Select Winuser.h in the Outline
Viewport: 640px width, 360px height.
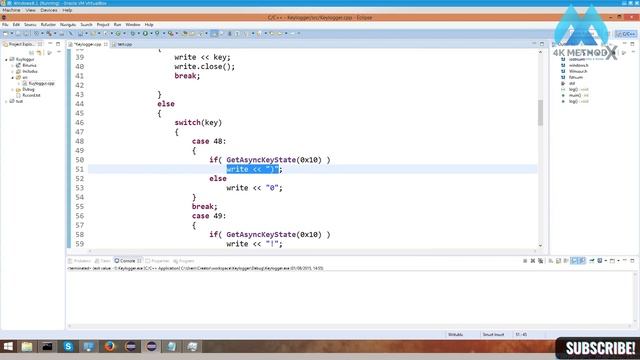pyautogui.click(x=578, y=71)
